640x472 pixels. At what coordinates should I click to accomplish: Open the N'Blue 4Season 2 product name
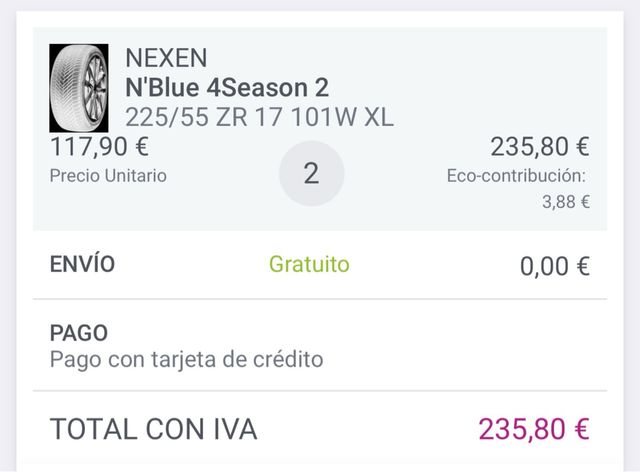click(227, 88)
